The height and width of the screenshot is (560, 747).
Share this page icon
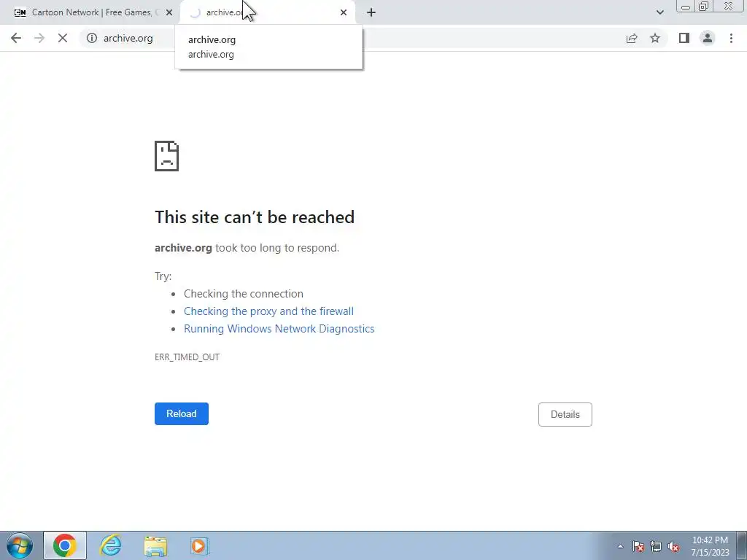coord(632,38)
